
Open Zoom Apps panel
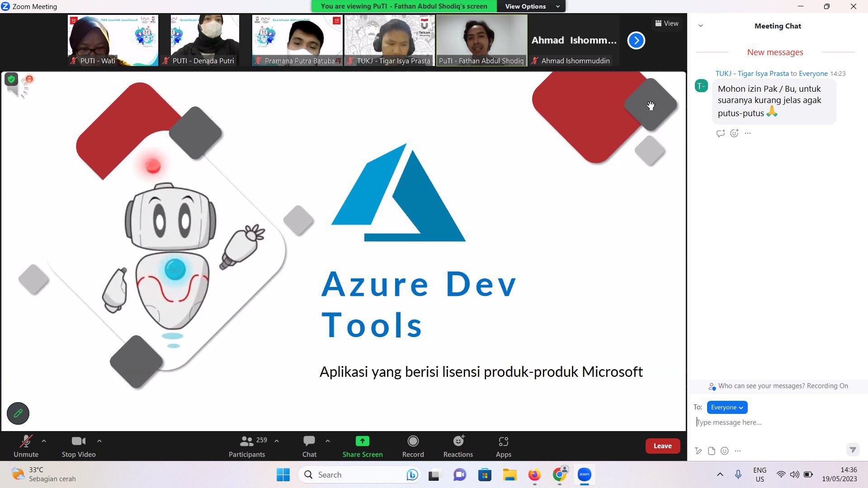pyautogui.click(x=503, y=446)
